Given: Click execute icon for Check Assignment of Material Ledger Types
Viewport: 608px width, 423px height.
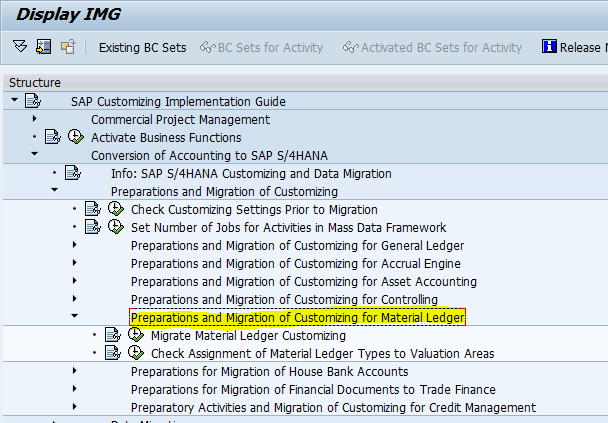Looking at the screenshot, I should (x=135, y=354).
